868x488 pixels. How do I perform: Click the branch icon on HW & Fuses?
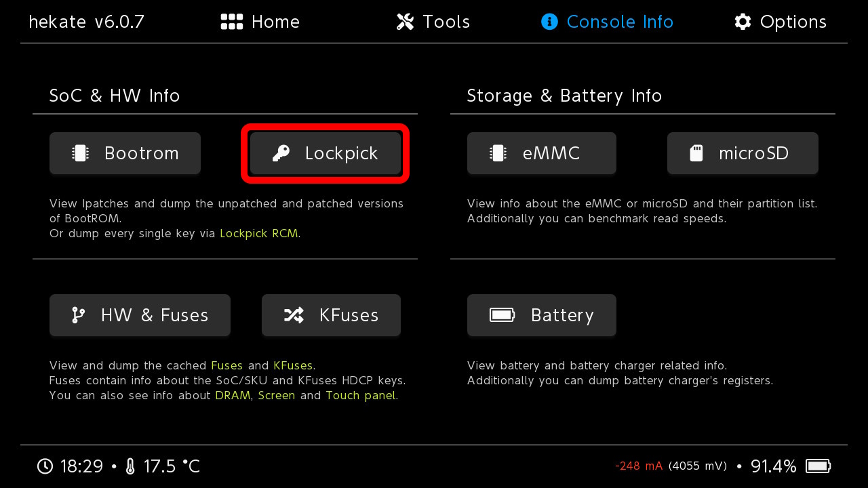[x=79, y=315]
